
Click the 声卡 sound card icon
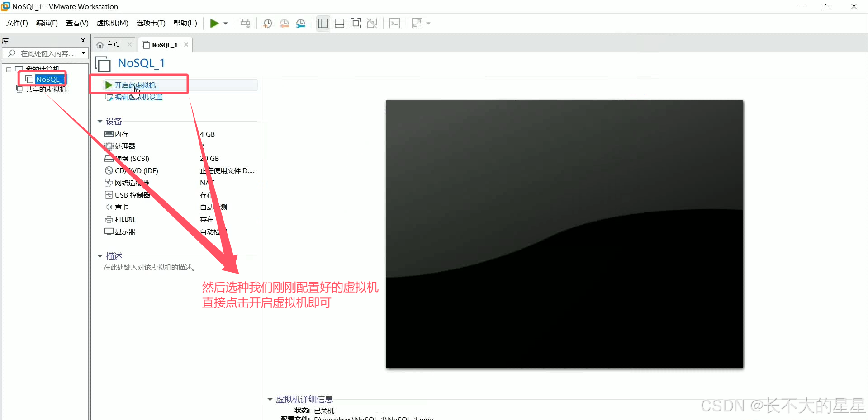pyautogui.click(x=109, y=207)
